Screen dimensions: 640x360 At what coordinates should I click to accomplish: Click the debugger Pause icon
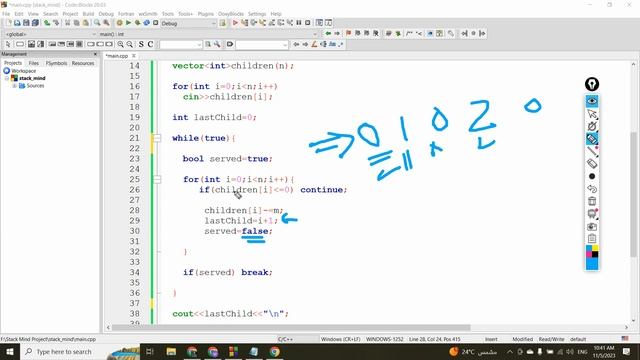[x=299, y=23]
